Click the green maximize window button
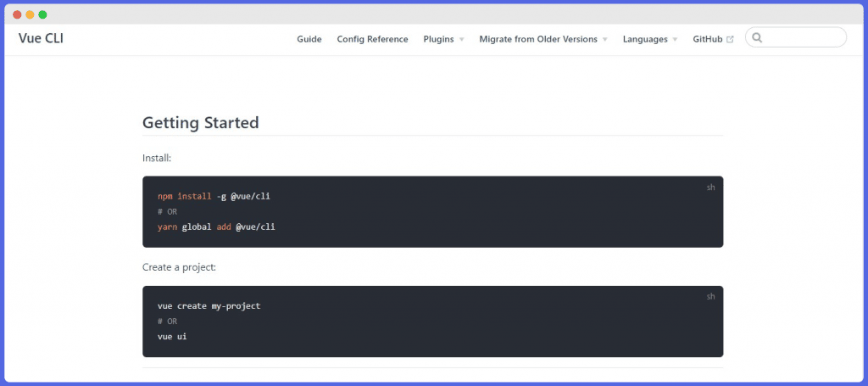Image resolution: width=868 pixels, height=386 pixels. point(42,14)
